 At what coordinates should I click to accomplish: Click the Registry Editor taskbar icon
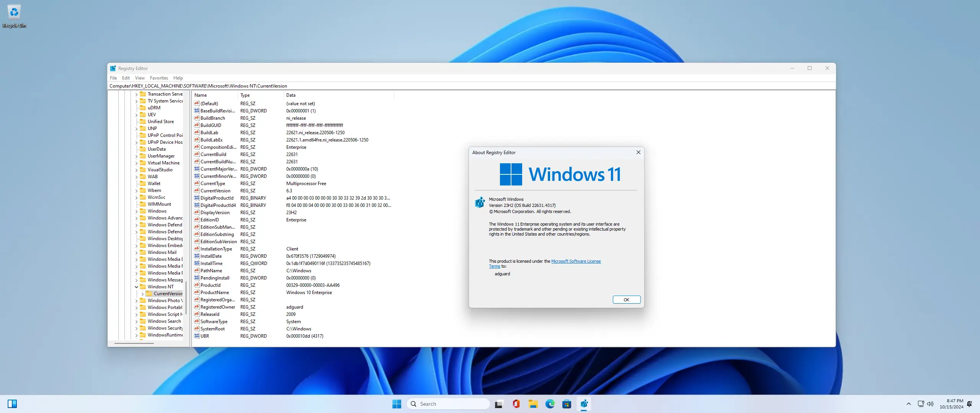pos(584,404)
